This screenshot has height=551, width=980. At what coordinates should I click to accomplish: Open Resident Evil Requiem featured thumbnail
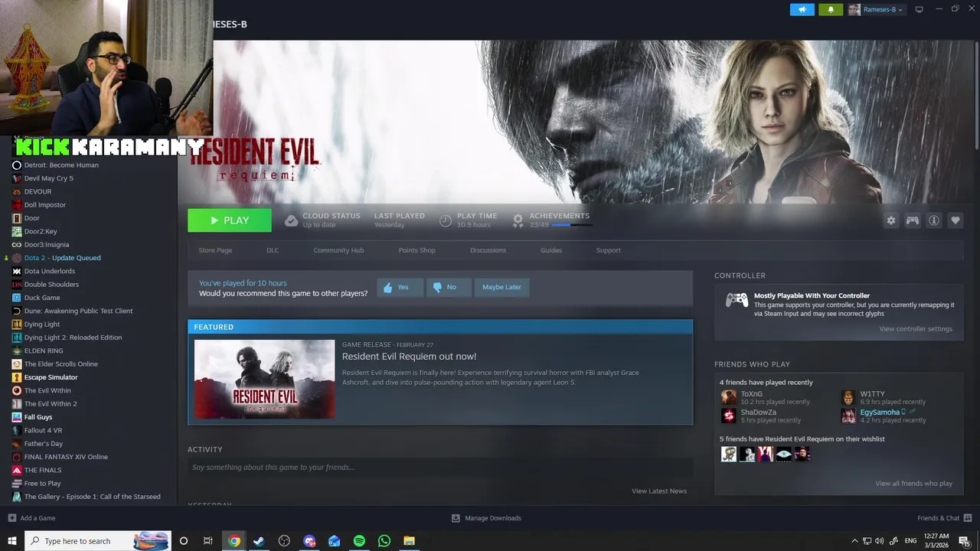click(264, 379)
